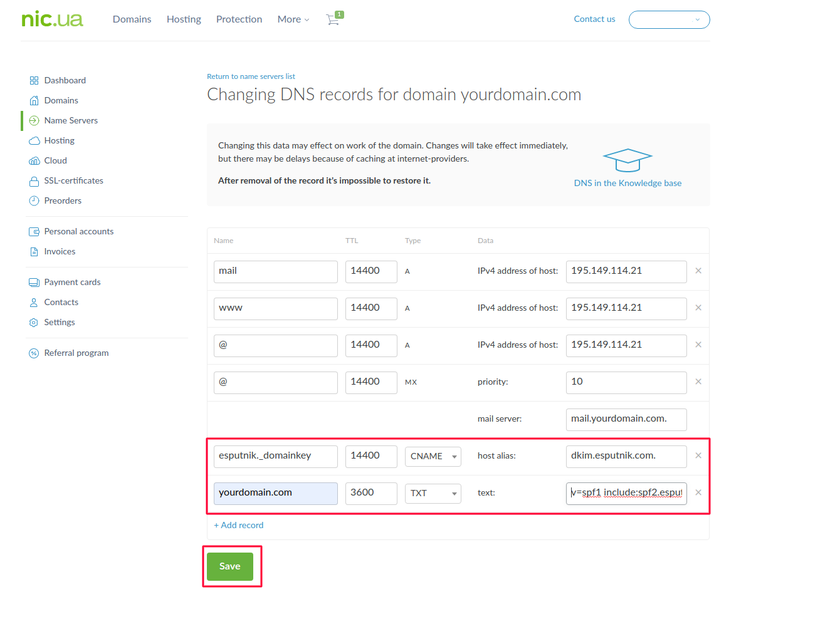Click the Add record link
This screenshot has width=840, height=624.
tap(238, 525)
